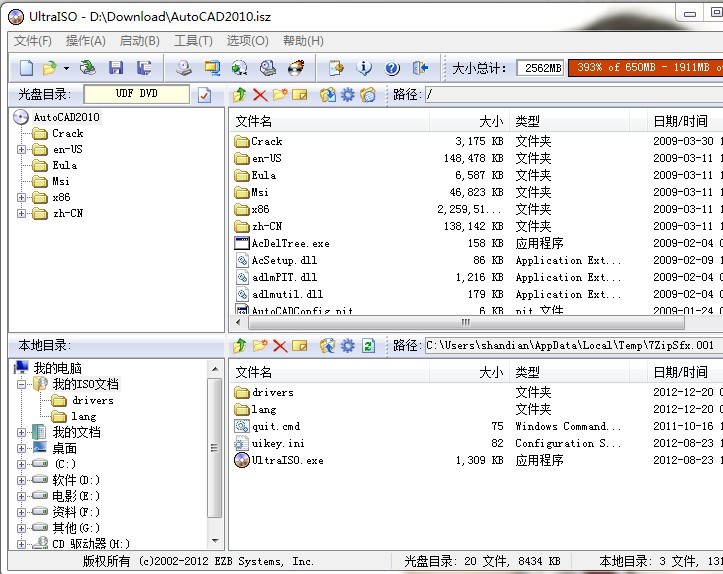Click the blue Info toolbar icon
This screenshot has height=574, width=723.
(364, 68)
